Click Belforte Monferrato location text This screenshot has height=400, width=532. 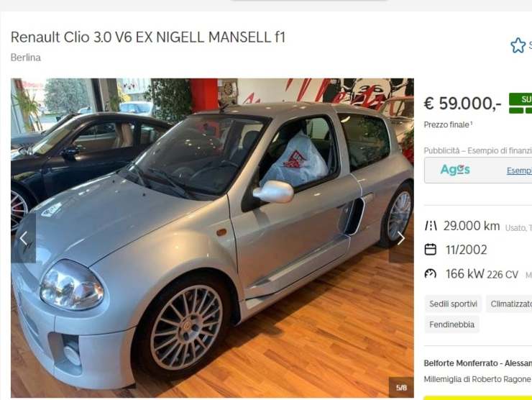(477, 363)
